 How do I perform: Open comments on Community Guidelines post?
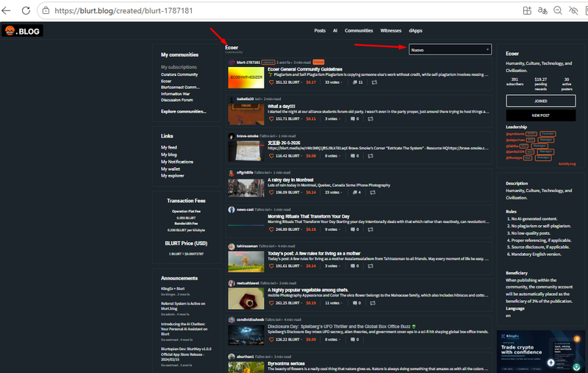pyautogui.click(x=357, y=82)
